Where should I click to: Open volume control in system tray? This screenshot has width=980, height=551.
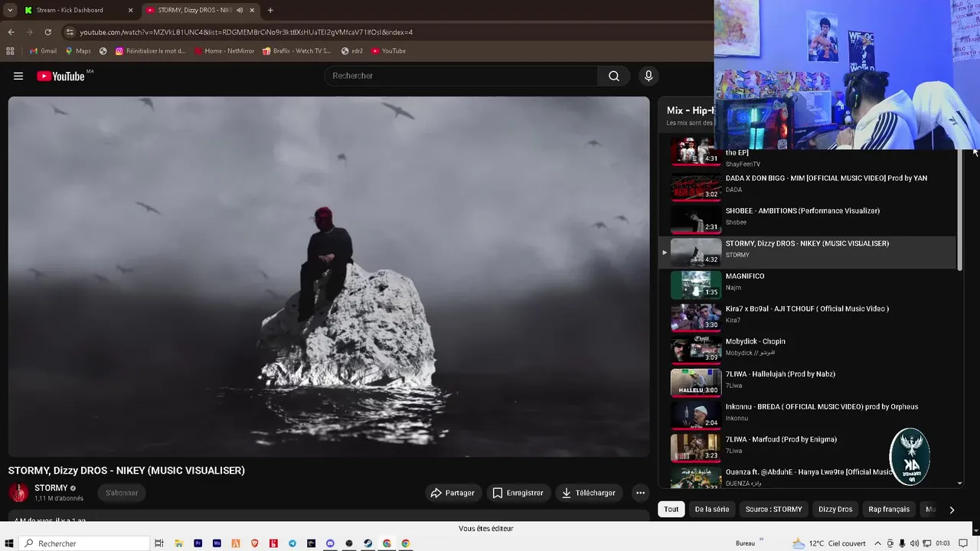pyautogui.click(x=914, y=543)
